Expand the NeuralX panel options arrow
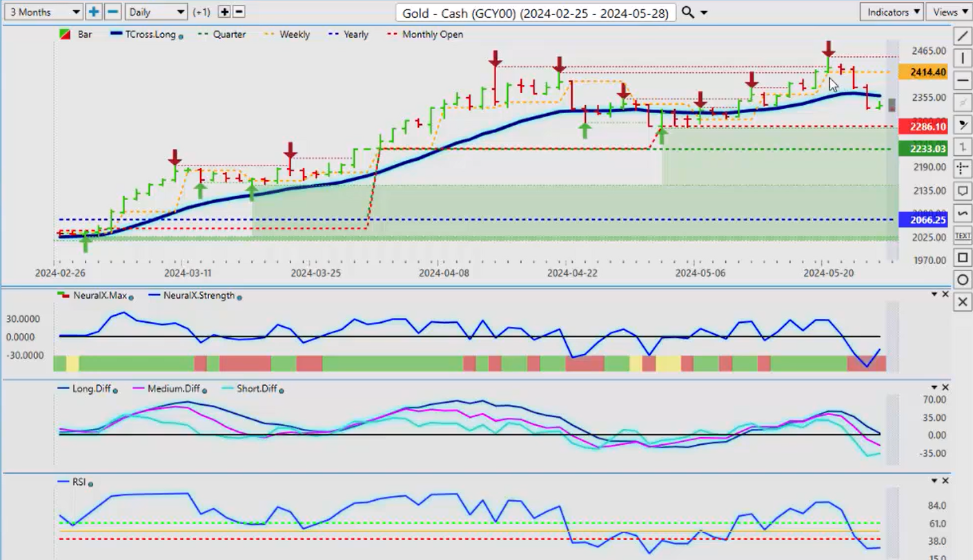Screen dimensions: 973x560 click(935, 294)
